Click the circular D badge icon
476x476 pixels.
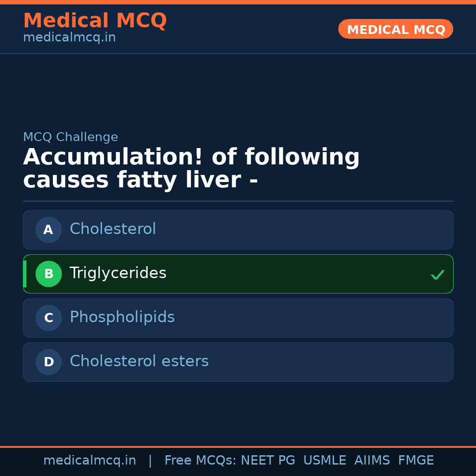48,362
